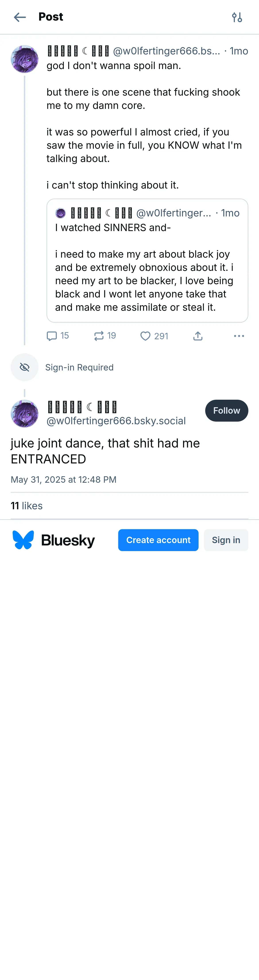The width and height of the screenshot is (259, 980).
Task: Open the 11 likes list
Action: pyautogui.click(x=27, y=505)
